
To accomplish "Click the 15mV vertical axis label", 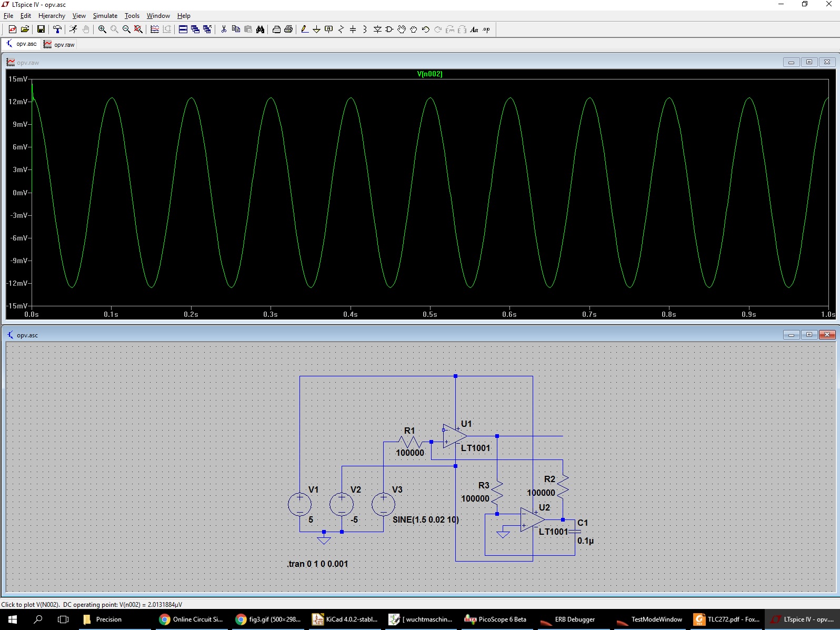I will click(18, 79).
